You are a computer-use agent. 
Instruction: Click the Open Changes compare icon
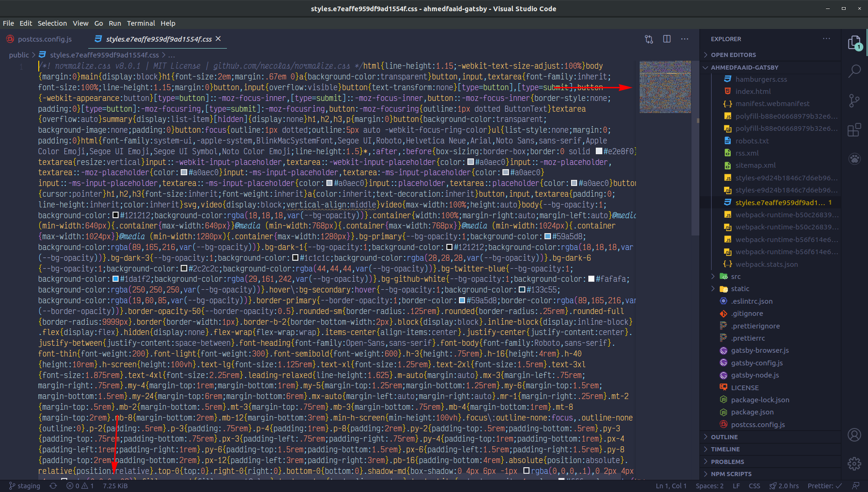(x=649, y=39)
